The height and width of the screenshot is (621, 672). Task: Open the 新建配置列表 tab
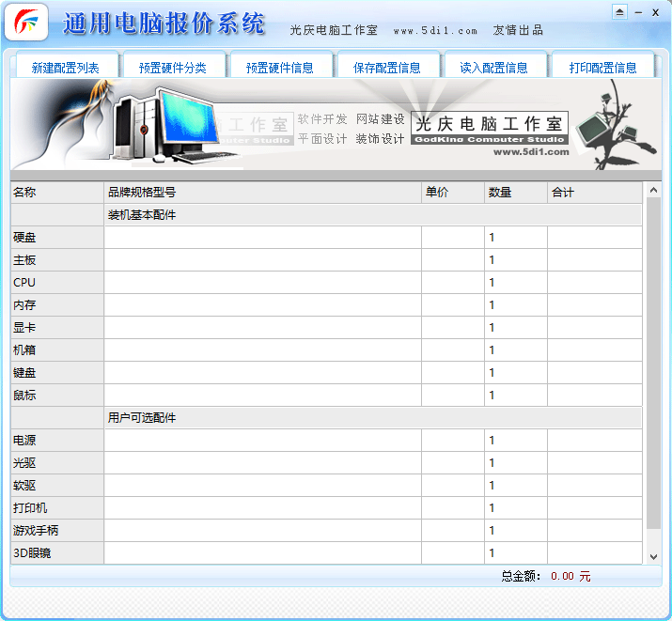(x=65, y=68)
